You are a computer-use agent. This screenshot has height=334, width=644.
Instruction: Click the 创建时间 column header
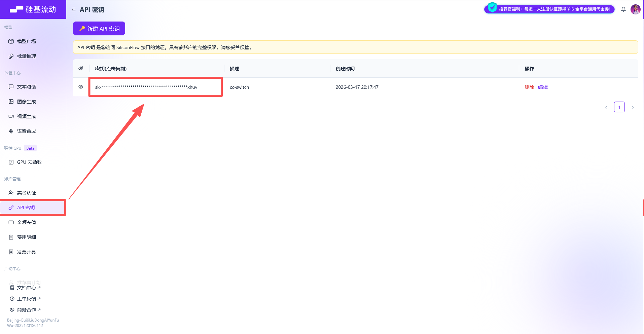click(345, 69)
